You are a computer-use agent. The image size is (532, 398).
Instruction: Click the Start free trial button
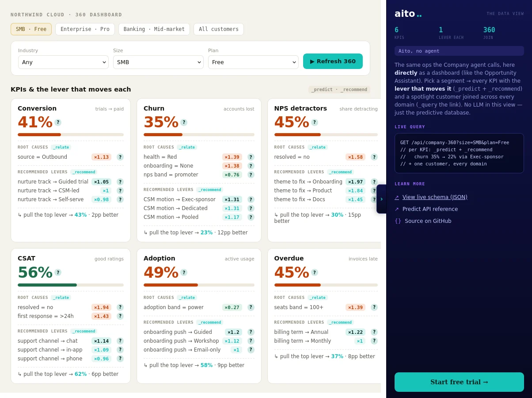click(x=459, y=382)
